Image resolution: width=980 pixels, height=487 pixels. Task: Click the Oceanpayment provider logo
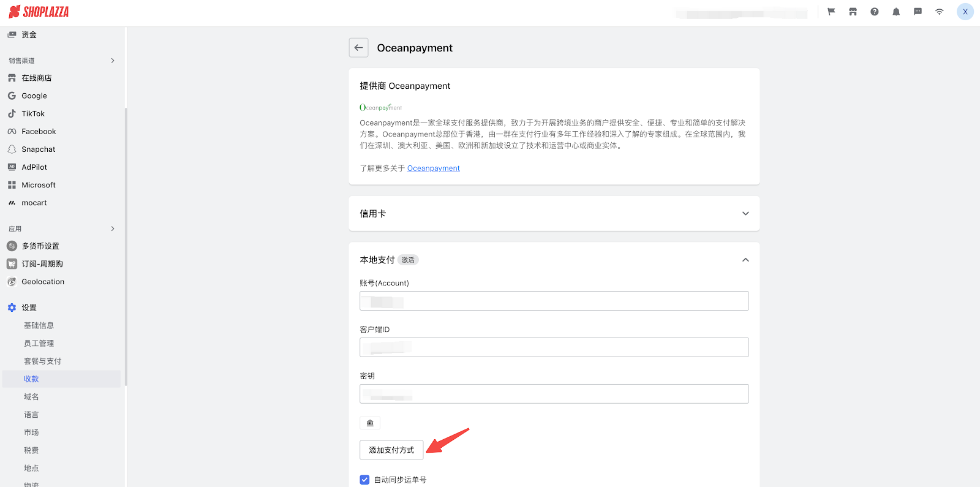click(x=380, y=107)
